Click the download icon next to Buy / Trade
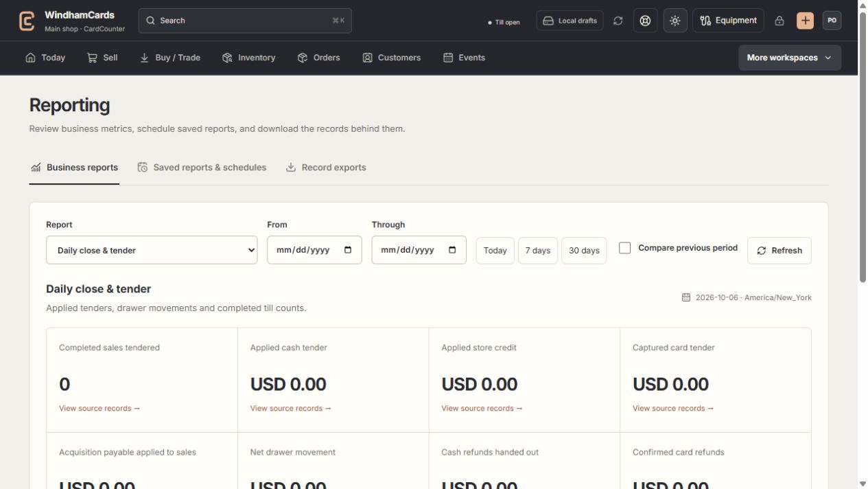 pos(145,58)
